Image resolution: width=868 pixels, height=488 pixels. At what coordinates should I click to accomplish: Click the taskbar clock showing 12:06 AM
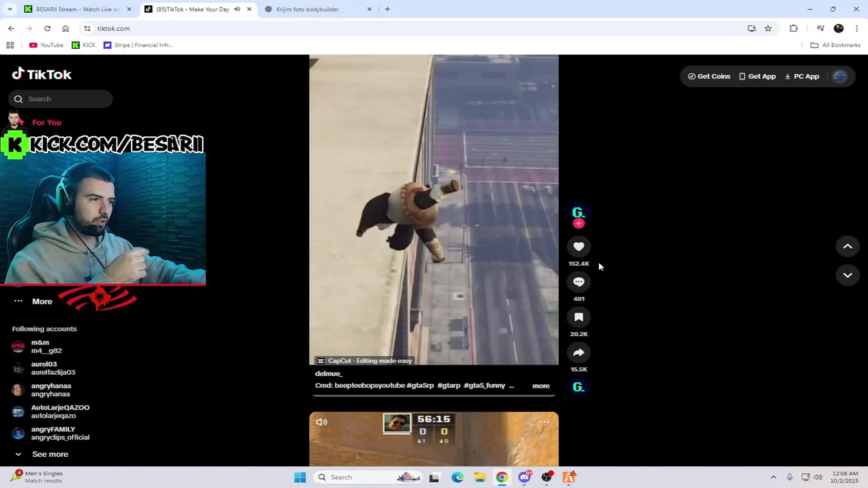845,477
